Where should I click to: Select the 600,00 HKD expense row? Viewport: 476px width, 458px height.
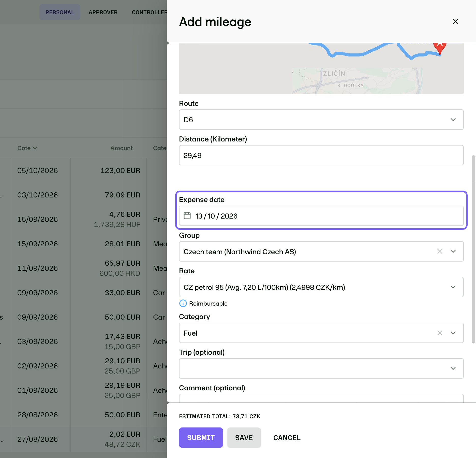[x=83, y=268]
